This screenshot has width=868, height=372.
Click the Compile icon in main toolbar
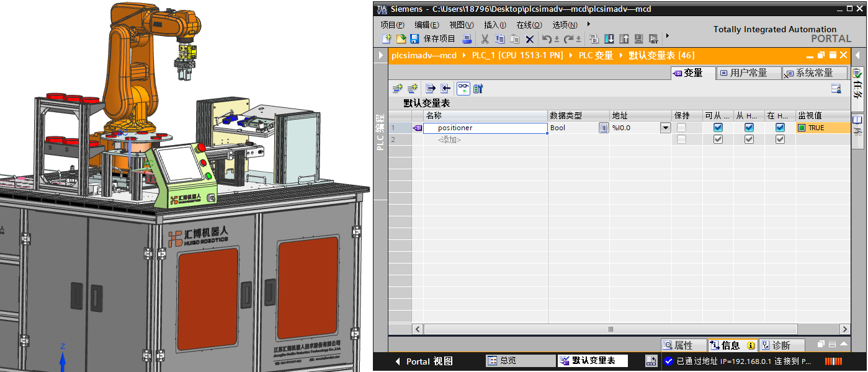click(594, 39)
